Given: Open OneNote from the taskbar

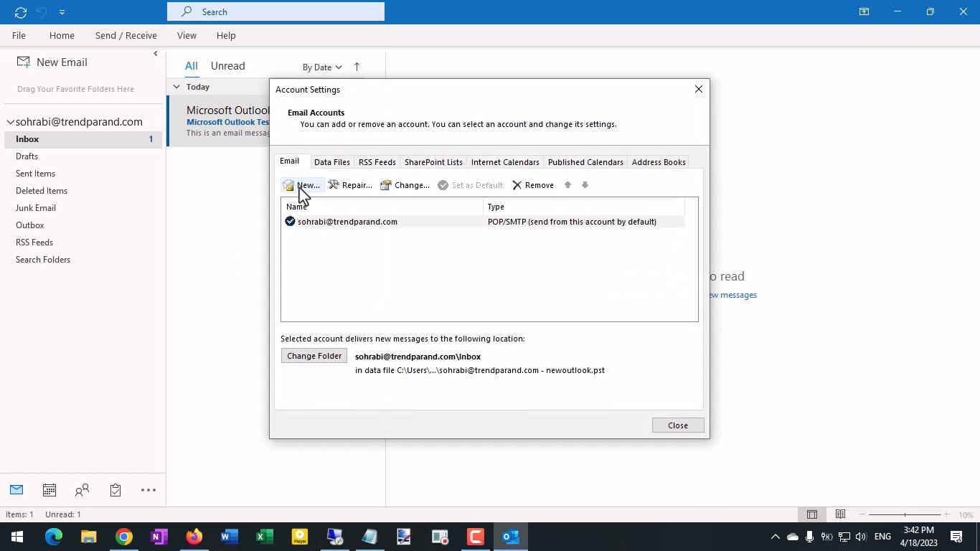Looking at the screenshot, I should point(159,536).
